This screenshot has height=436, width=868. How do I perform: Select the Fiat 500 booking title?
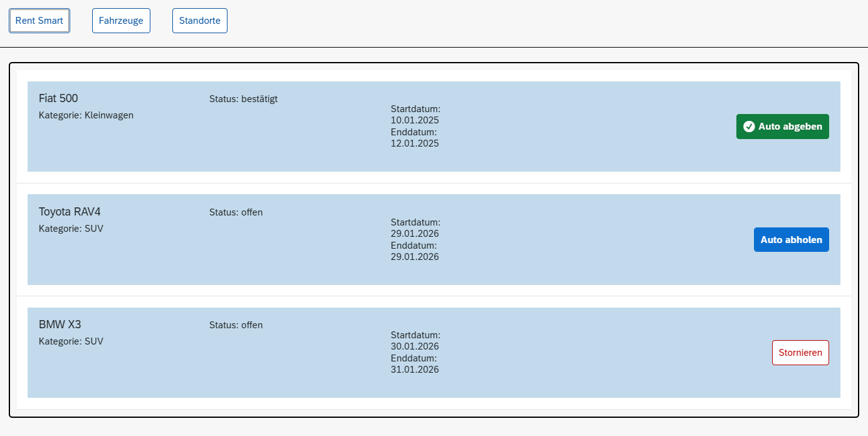tap(58, 98)
